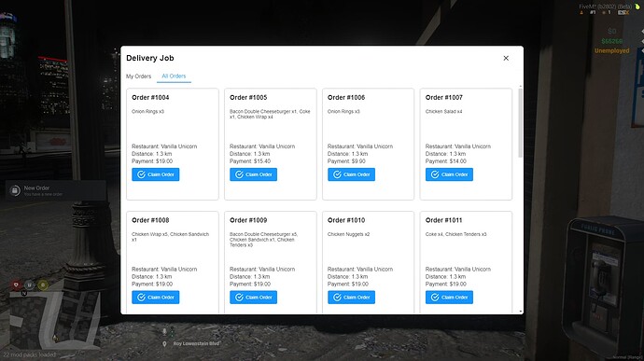Screen dimensions: 644x361
Task: Click the checkmark icon on Order #1009 claim button
Action: coord(240,298)
